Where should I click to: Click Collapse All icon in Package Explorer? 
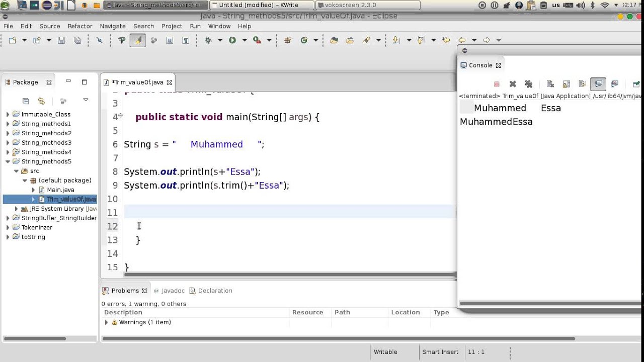click(26, 101)
